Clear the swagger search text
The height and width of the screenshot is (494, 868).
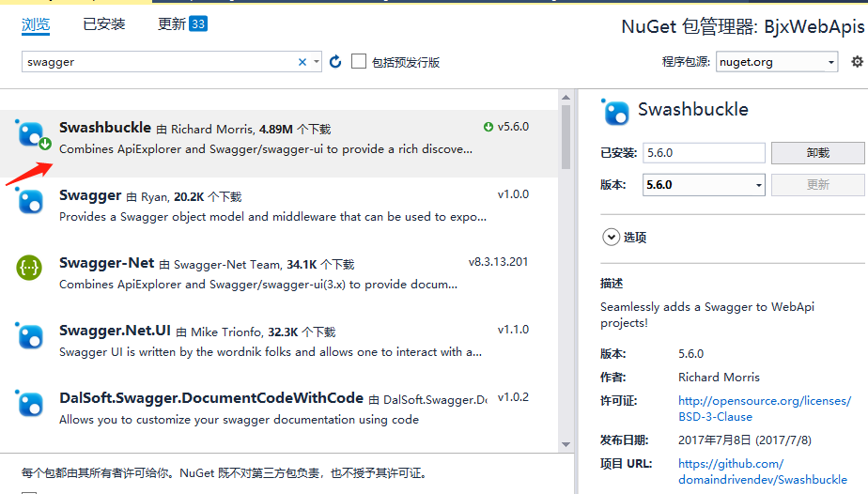point(302,62)
